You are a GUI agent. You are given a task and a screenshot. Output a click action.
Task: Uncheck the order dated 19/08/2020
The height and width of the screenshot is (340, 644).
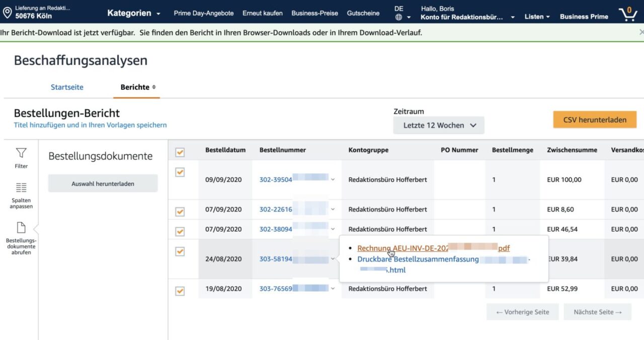tap(180, 291)
